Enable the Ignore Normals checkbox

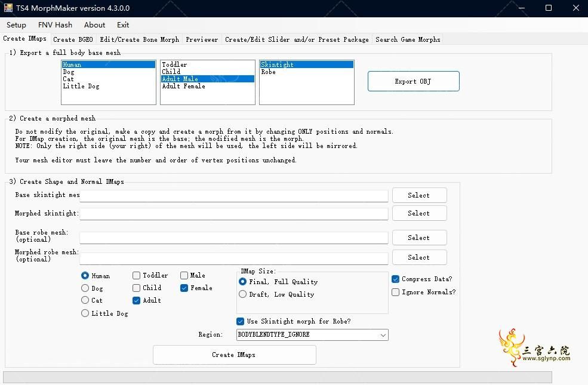[x=396, y=292]
